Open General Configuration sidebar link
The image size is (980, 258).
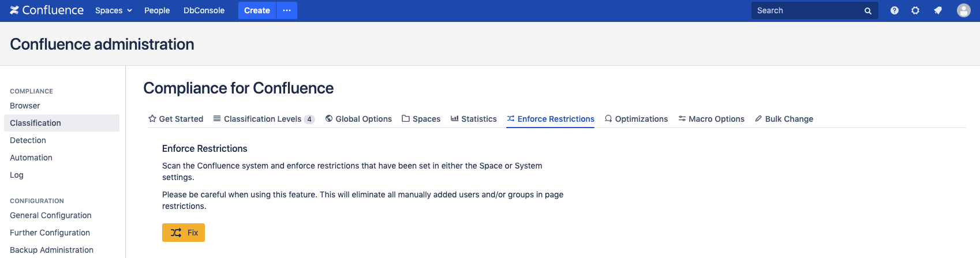pos(51,215)
